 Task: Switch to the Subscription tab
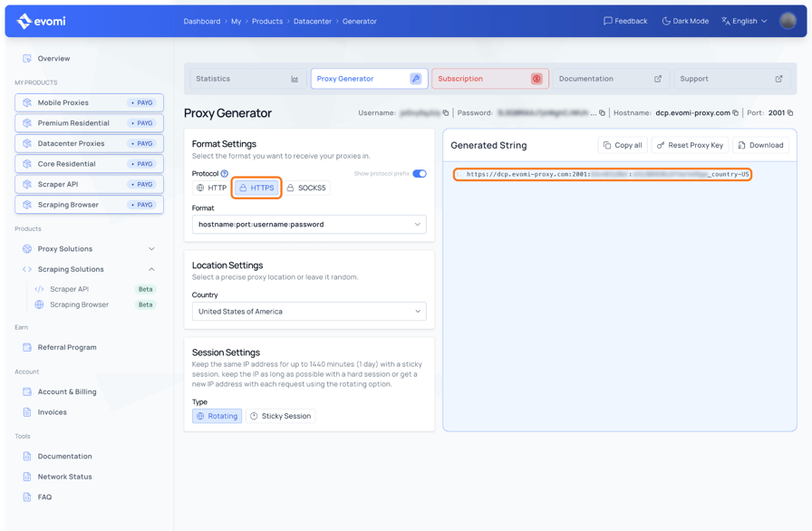click(x=490, y=79)
